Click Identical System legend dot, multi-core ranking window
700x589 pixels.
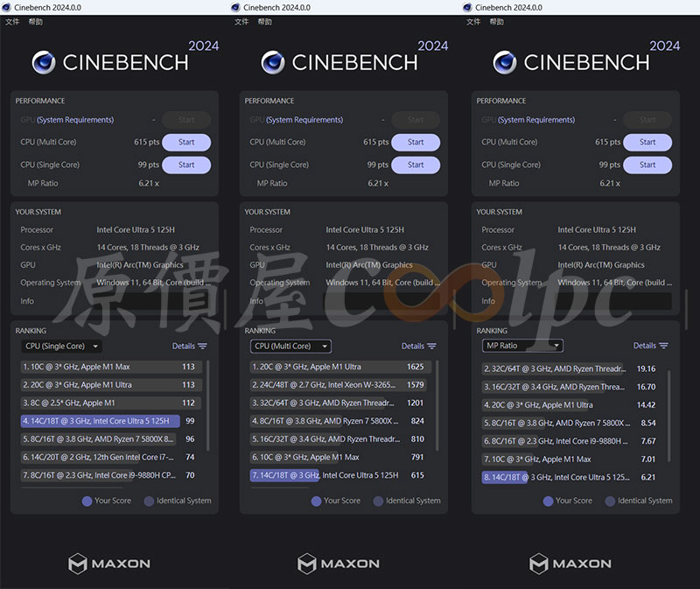point(378,501)
